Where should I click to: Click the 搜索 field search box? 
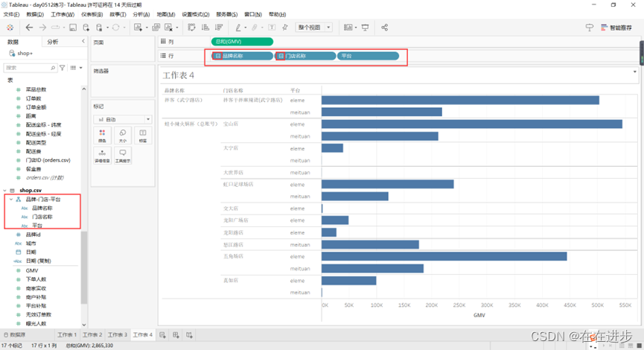(30, 68)
